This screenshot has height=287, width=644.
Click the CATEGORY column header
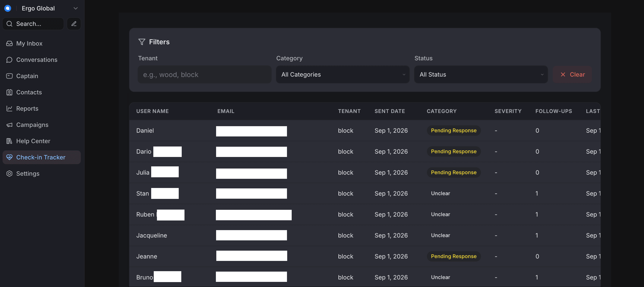pyautogui.click(x=442, y=111)
